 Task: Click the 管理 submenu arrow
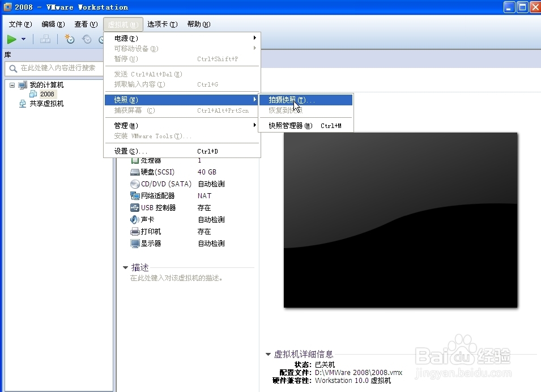(x=254, y=125)
